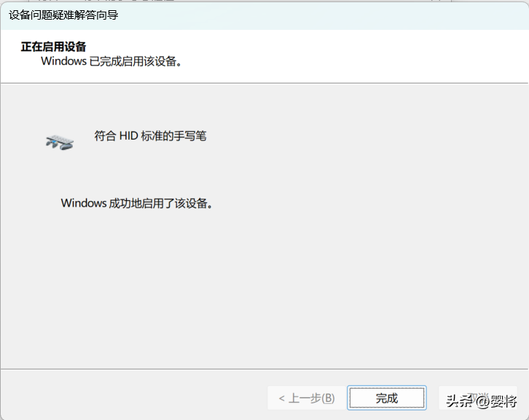529x420 pixels.
Task: Cancel the wizard via the 取消 button under the watermark
Action: [x=478, y=397]
